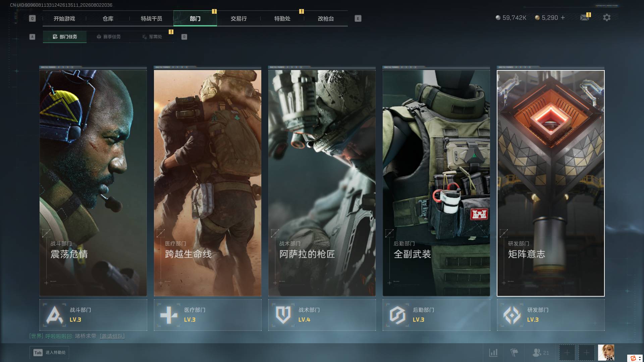Click the medical department cross emblem
644x362 pixels.
[169, 315]
